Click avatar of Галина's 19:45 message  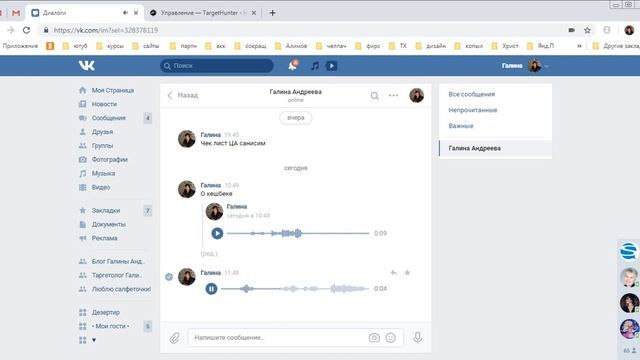click(187, 139)
